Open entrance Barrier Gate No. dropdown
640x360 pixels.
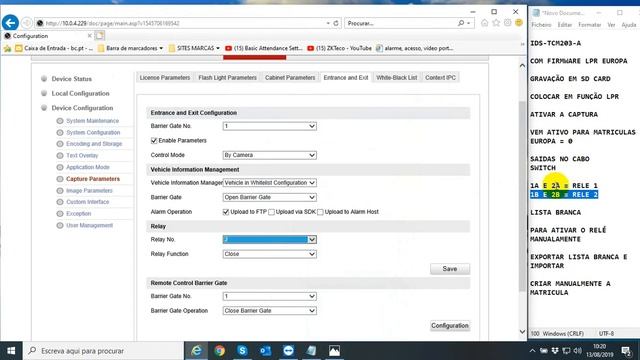coord(269,126)
